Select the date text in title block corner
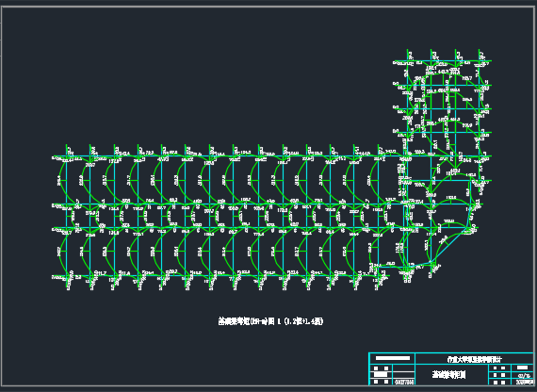This screenshot has width=537, height=392. [x=525, y=382]
